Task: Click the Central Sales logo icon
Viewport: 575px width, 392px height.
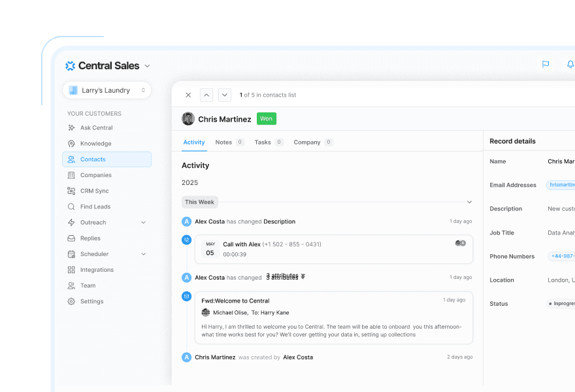Action: pos(70,65)
